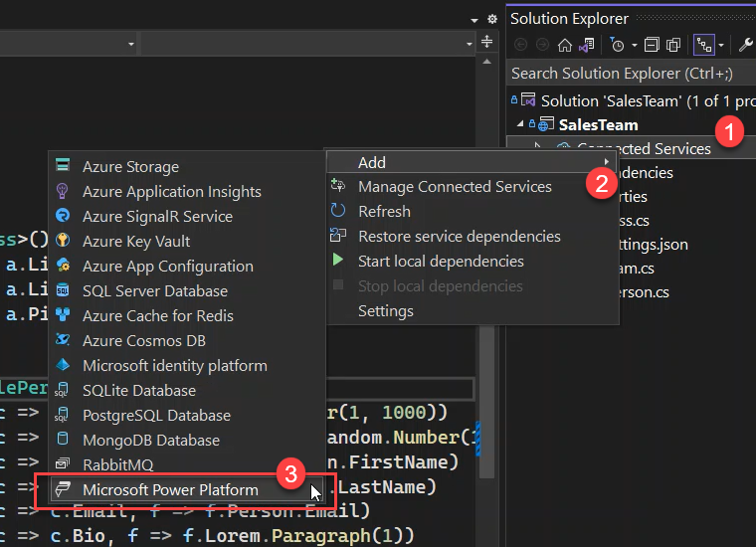Click the Back arrow in Solution Explorer
The image size is (756, 547).
click(x=520, y=45)
